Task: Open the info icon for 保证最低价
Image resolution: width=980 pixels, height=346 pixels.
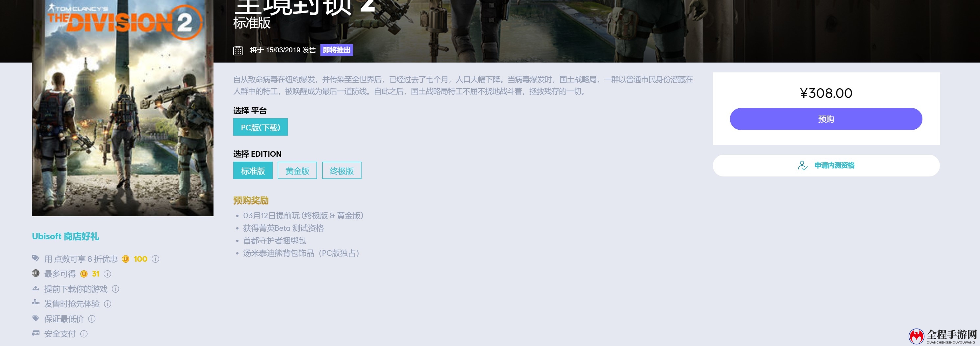Action: pos(92,319)
